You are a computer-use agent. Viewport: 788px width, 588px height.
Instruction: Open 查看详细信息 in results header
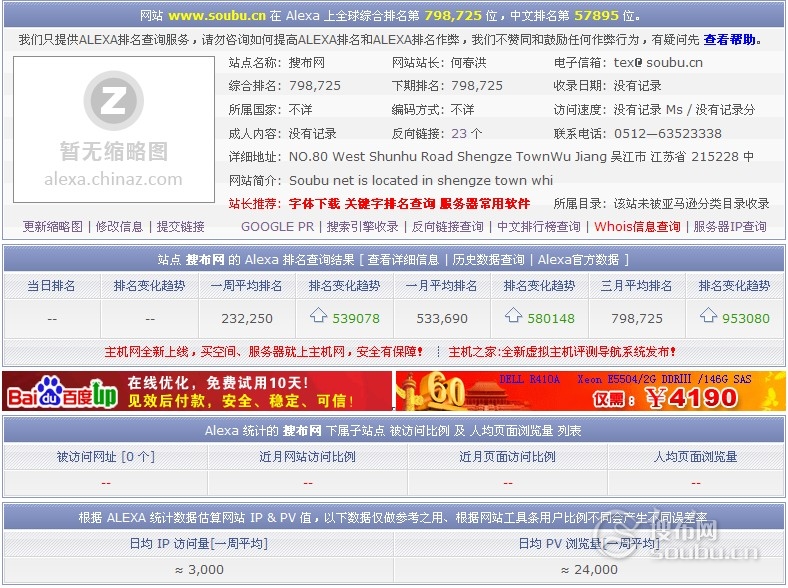coord(403,260)
